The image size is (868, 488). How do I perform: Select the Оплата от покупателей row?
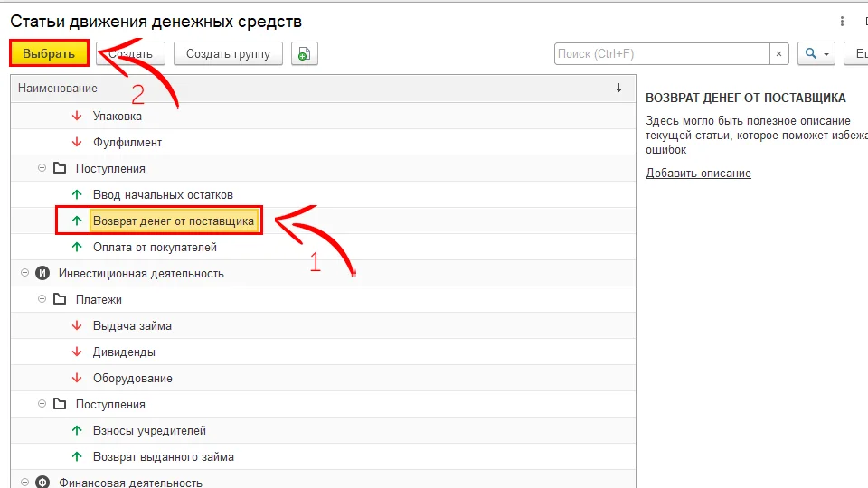click(155, 247)
